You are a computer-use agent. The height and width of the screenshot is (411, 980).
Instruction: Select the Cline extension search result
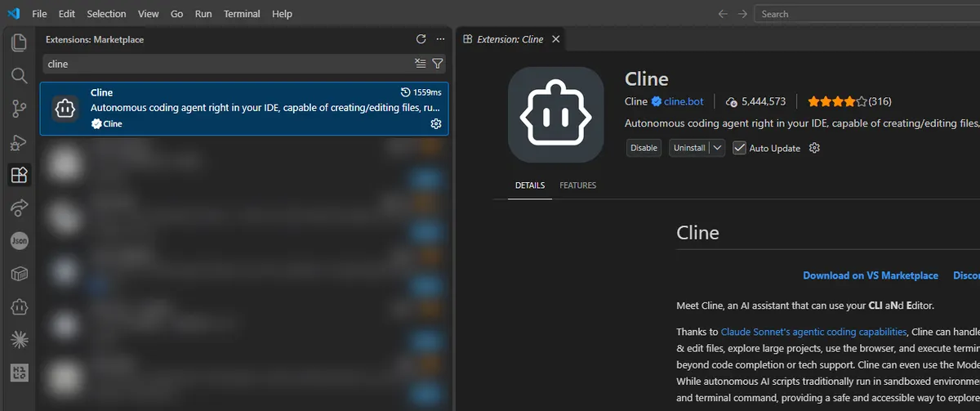(244, 109)
